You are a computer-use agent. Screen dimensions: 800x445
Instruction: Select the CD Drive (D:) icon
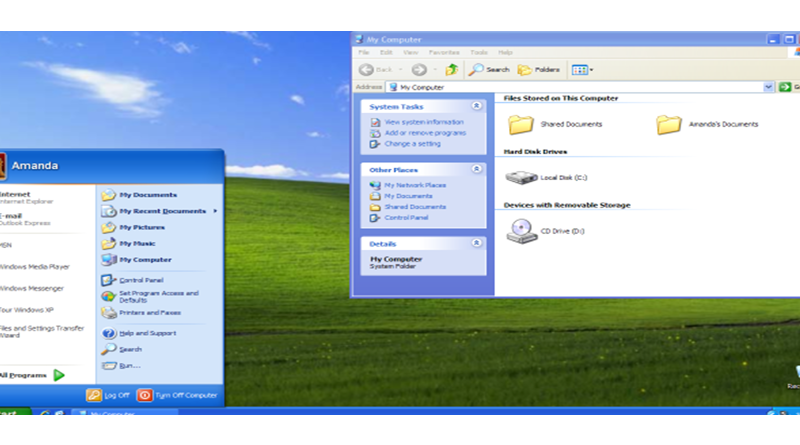[521, 231]
